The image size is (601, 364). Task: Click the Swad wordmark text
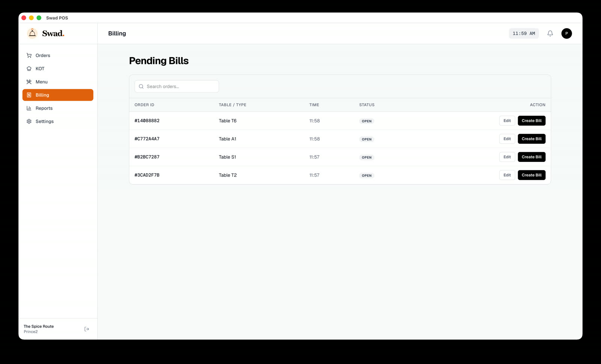[x=53, y=33]
